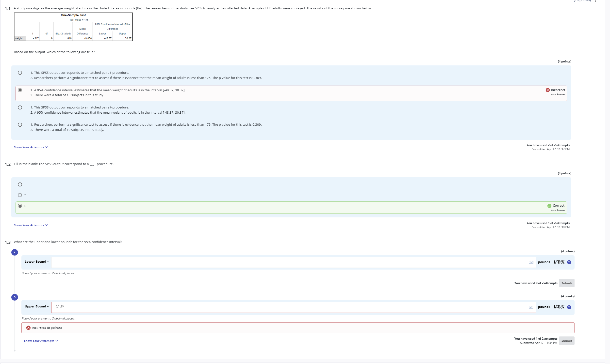Click 'You have used 0 of 2 attempts' text
Viewport: 610px width, 364px height.
[x=536, y=283]
